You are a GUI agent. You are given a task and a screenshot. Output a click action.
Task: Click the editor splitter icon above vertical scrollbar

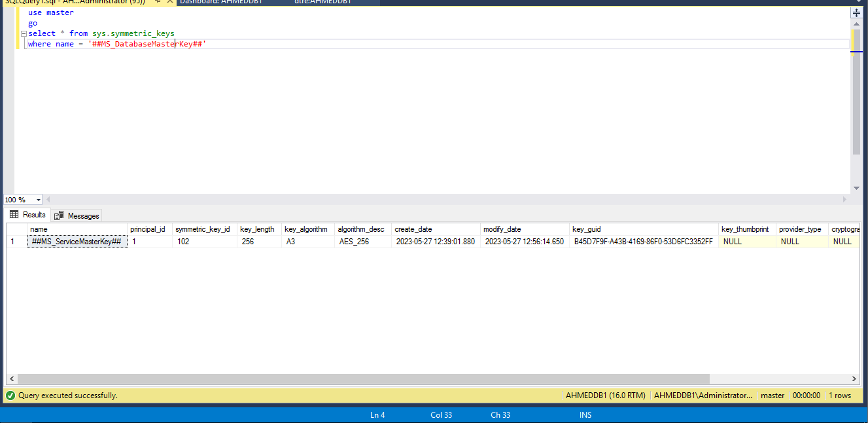tap(856, 11)
